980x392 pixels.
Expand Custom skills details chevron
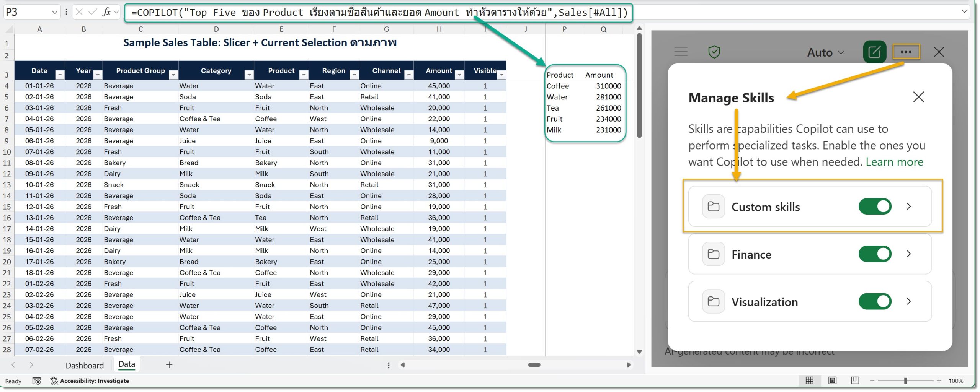point(909,207)
